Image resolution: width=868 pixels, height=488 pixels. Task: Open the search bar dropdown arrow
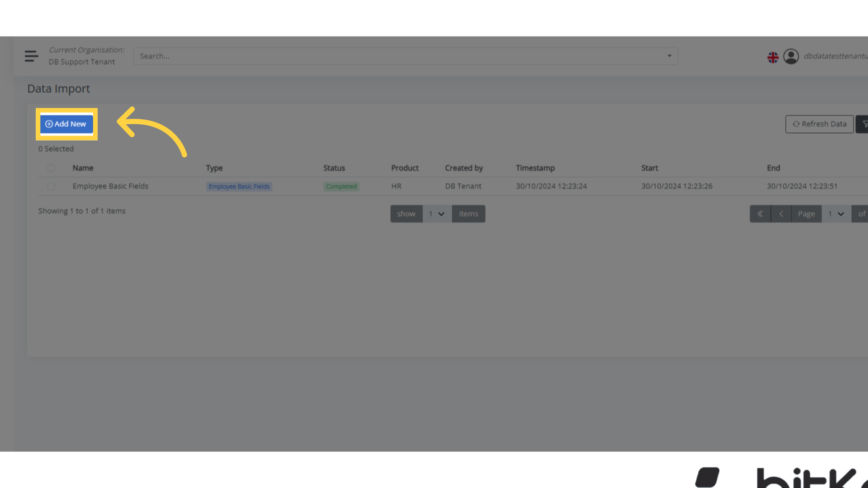coord(670,56)
